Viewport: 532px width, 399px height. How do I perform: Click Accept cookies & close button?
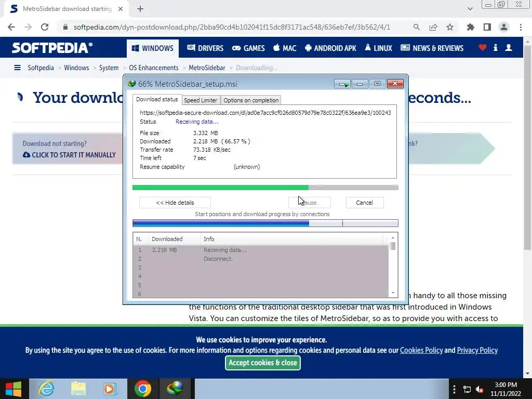click(x=262, y=363)
